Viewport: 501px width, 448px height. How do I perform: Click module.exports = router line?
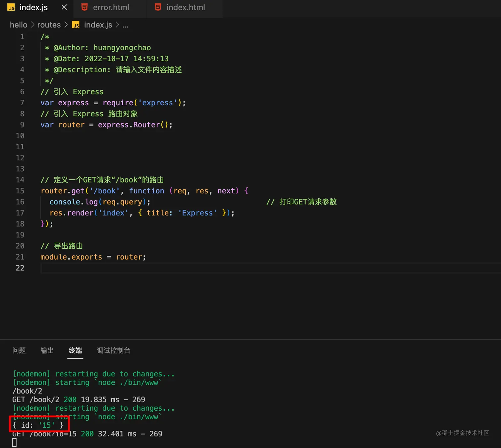tap(93, 257)
